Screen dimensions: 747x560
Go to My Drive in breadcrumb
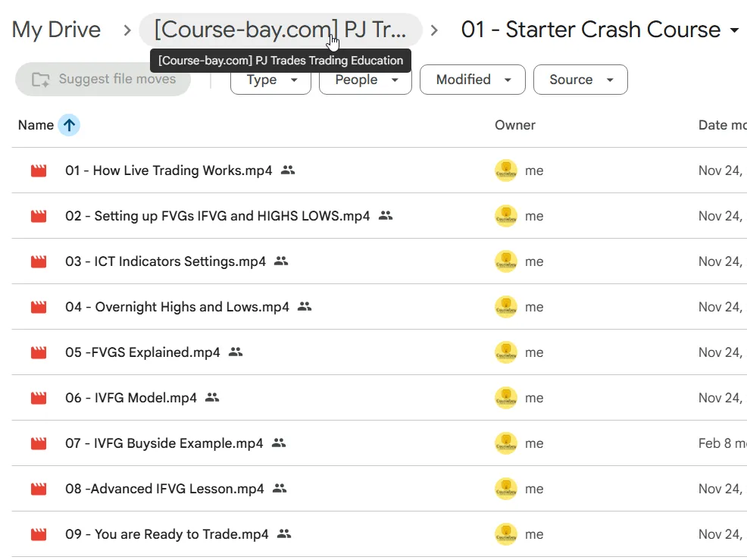point(56,30)
